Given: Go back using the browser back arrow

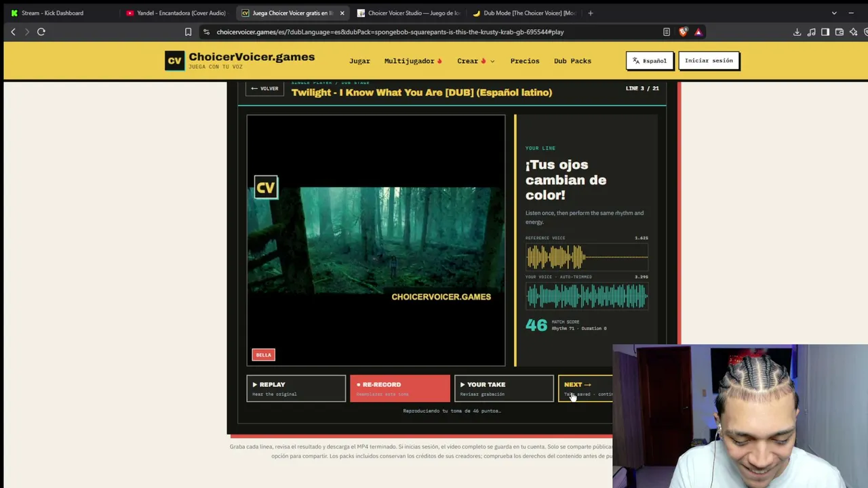Looking at the screenshot, I should coord(13,32).
